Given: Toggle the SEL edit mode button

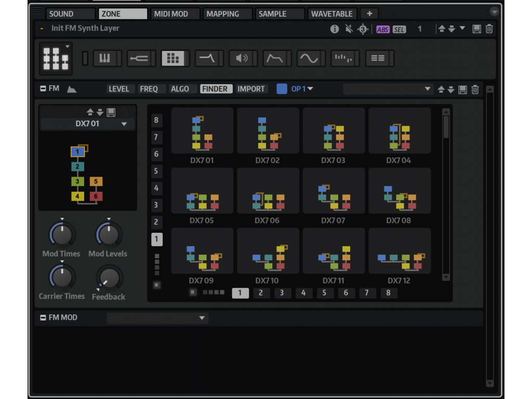Looking at the screenshot, I should 399,29.
